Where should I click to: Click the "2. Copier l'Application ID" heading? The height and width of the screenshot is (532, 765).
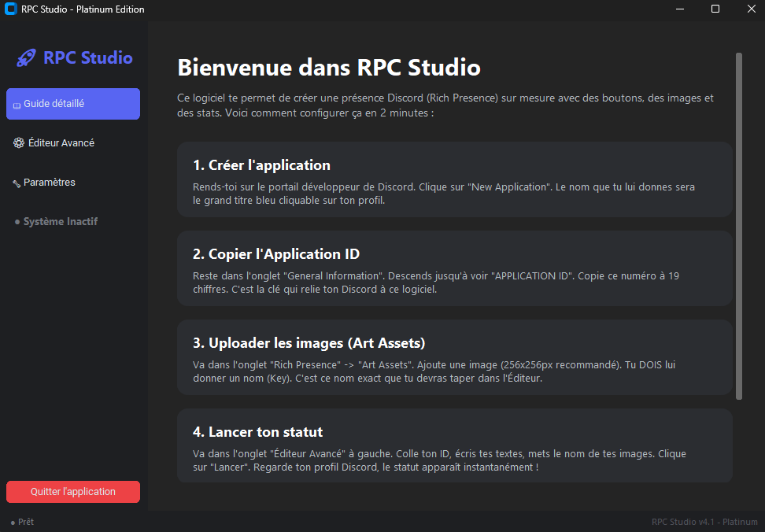(x=276, y=254)
